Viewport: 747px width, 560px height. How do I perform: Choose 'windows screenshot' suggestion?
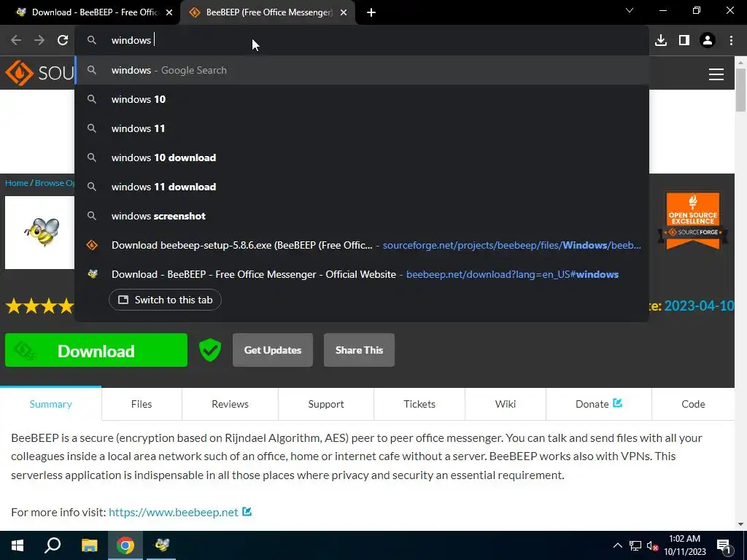(x=362, y=216)
